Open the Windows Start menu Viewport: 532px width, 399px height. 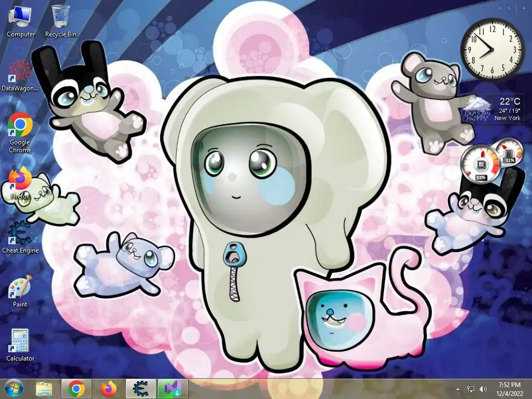tap(14, 389)
